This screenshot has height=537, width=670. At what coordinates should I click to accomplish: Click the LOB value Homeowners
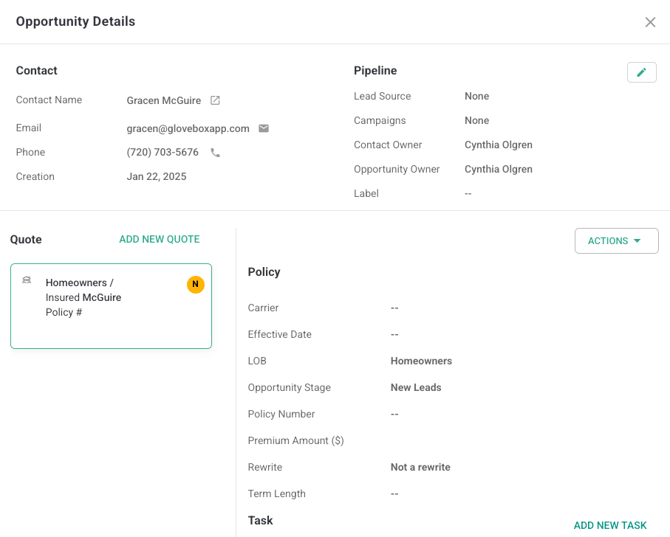coord(421,361)
